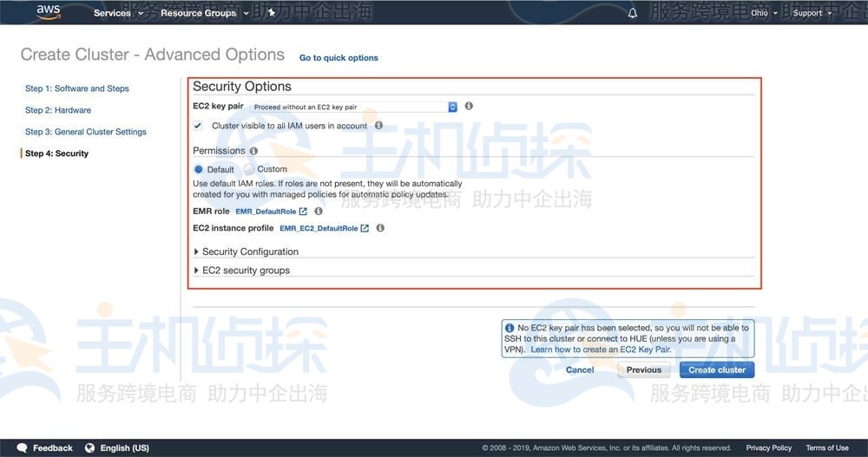Show info for Cluster visible to IAM users
The width and height of the screenshot is (868, 457).
(x=378, y=125)
